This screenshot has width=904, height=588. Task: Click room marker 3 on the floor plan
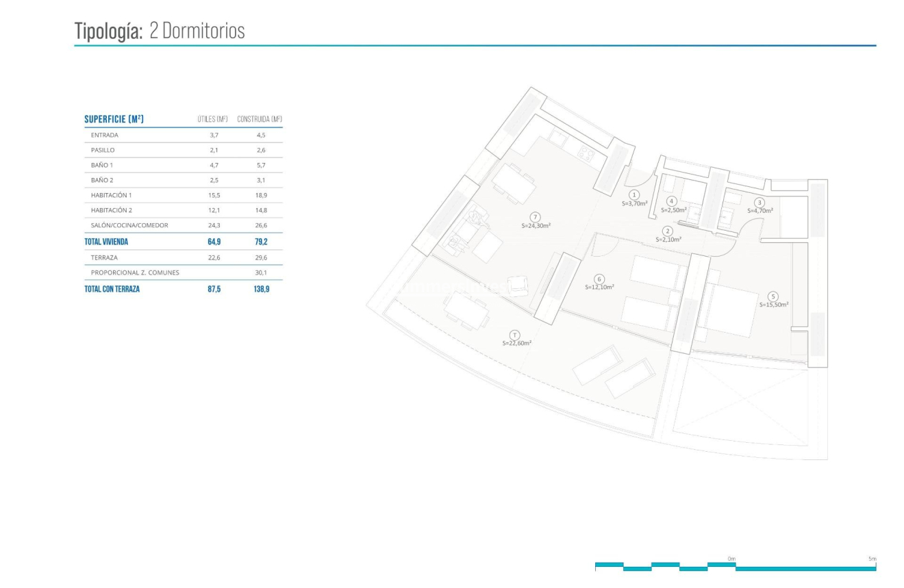759,203
